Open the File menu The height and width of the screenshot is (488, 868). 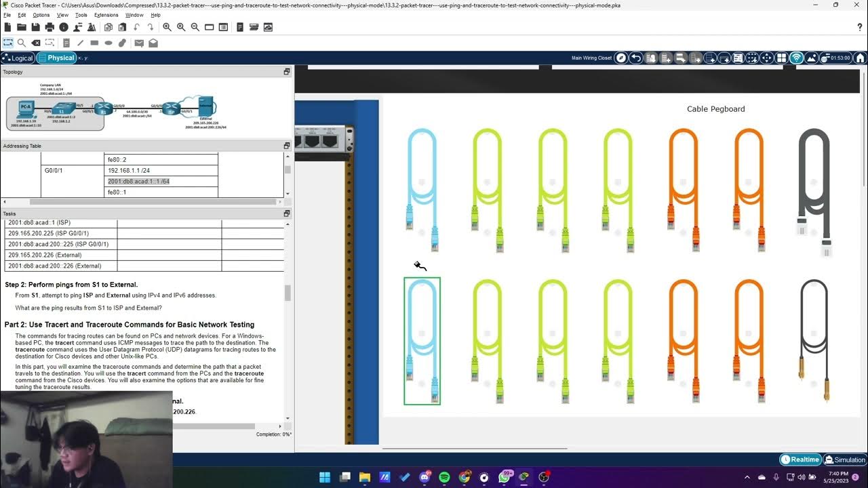7,15
